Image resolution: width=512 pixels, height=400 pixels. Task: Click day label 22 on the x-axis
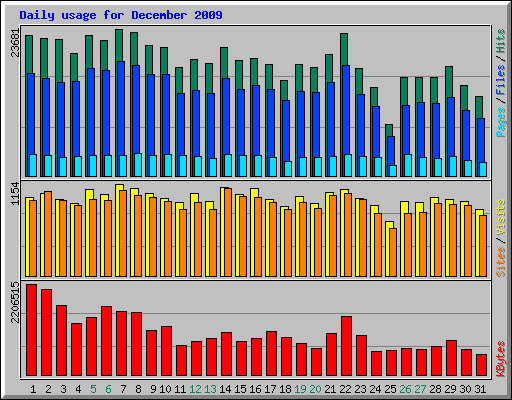(345, 389)
